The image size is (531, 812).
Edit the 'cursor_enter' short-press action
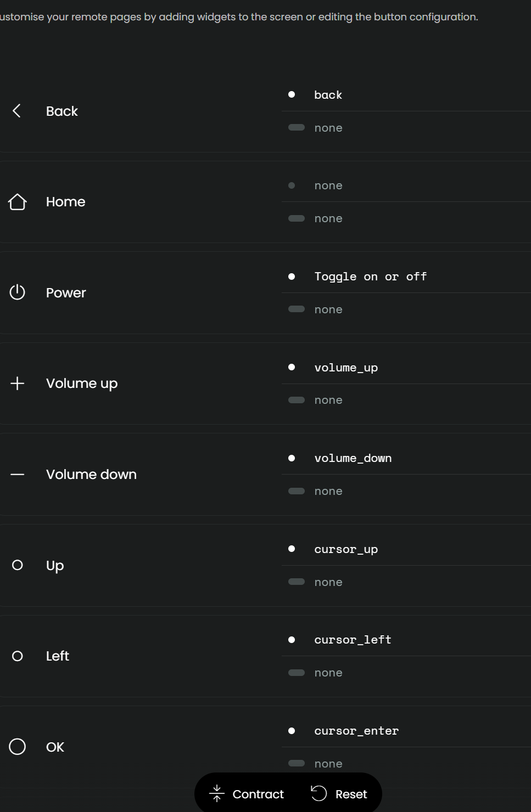click(x=356, y=731)
